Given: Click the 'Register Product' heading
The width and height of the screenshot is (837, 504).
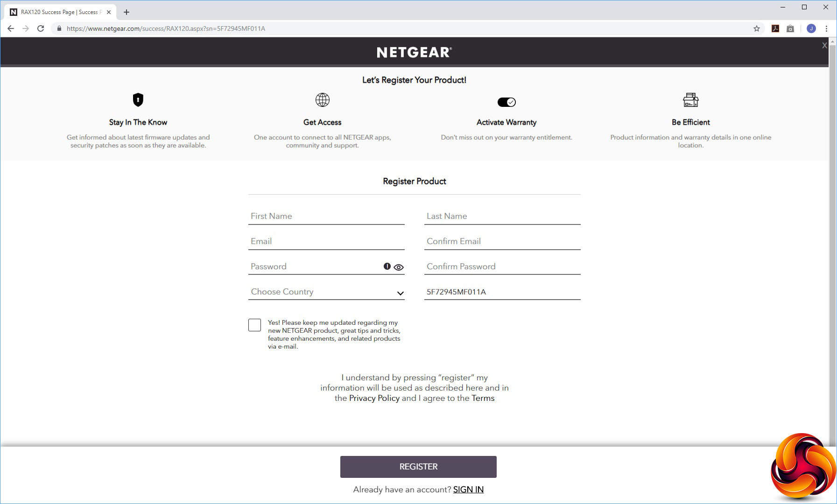Looking at the screenshot, I should pos(415,181).
